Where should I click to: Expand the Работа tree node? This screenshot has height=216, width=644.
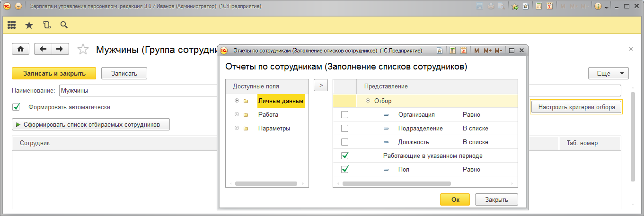click(236, 114)
